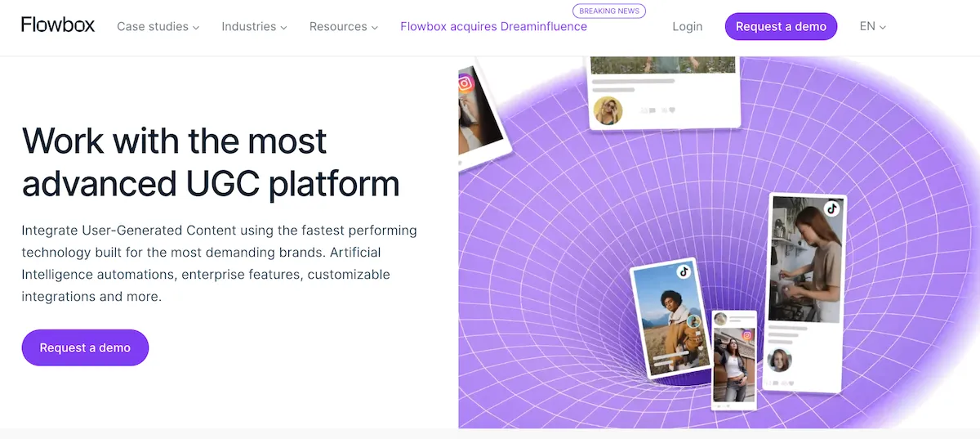Click Request a demo in header
Image resolution: width=980 pixels, height=439 pixels.
click(x=781, y=26)
